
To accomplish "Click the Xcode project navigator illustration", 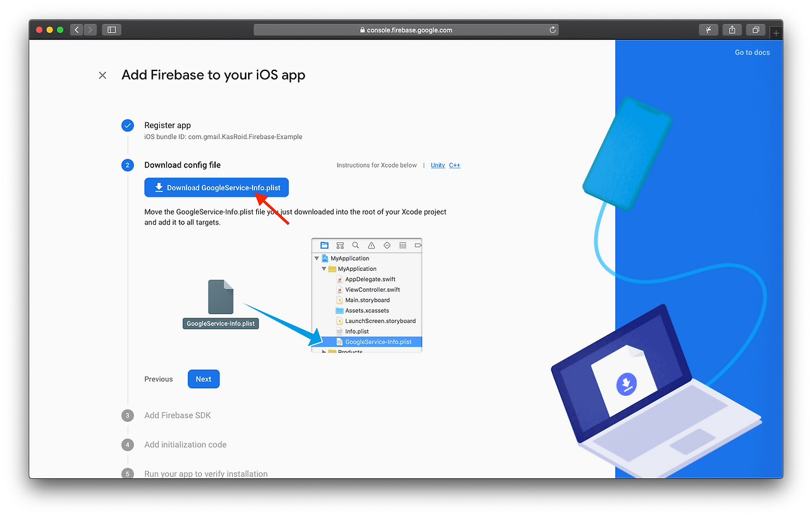I will tap(367, 295).
